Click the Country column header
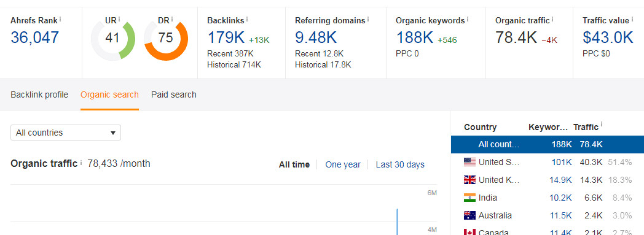 tap(480, 127)
